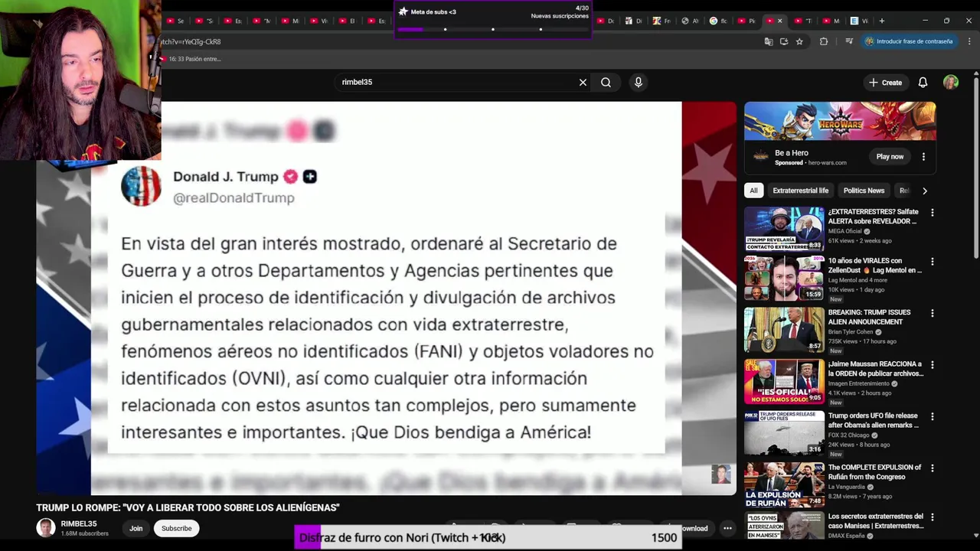980x551 pixels.
Task: Open DMAX España channel name
Action: click(846, 536)
